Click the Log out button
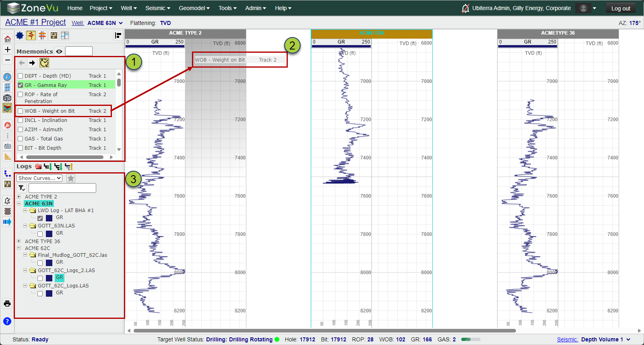The height and width of the screenshot is (345, 644). (x=621, y=8)
